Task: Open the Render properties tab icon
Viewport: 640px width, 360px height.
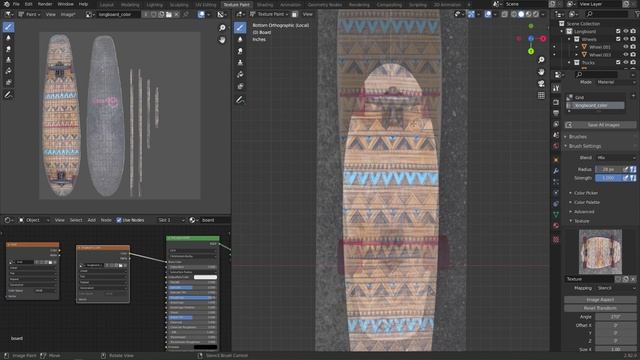Action: [x=556, y=102]
